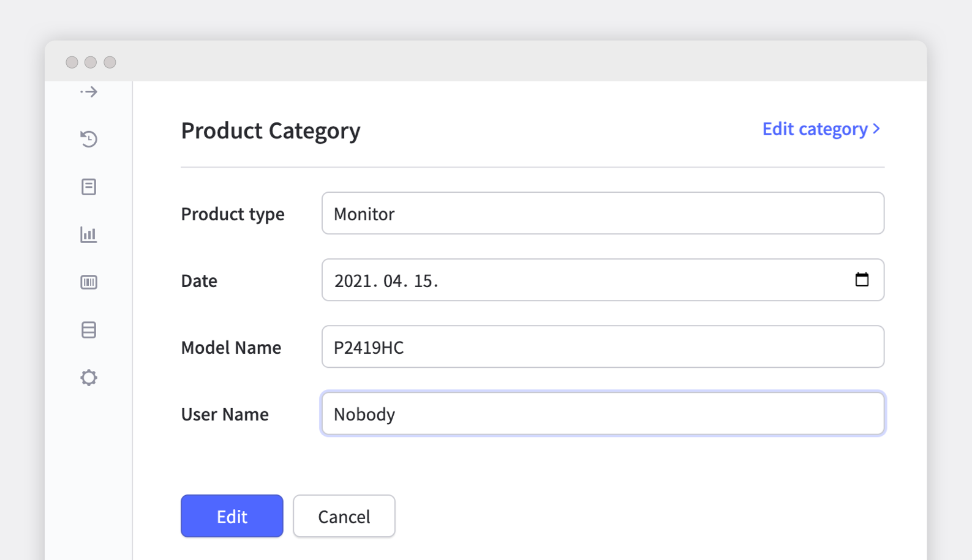This screenshot has height=560, width=972.
Task: Open the barcode sidebar icon
Action: (89, 282)
